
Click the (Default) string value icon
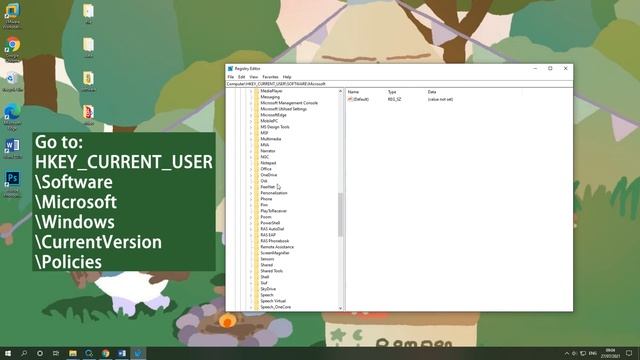350,99
